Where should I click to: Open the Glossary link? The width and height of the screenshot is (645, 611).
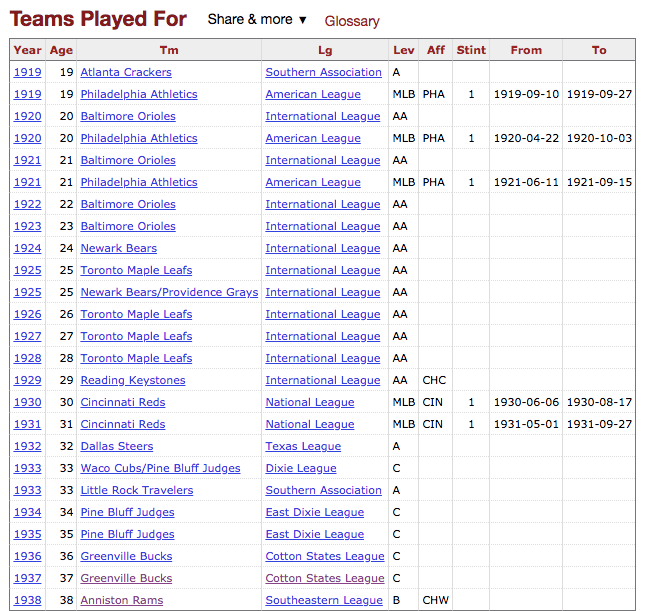click(352, 21)
